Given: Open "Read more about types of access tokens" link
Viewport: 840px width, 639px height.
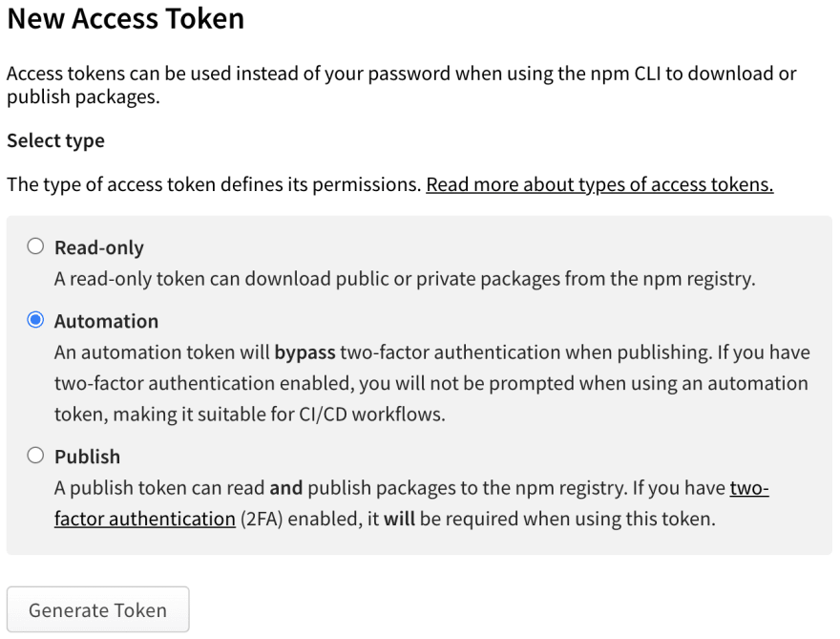Looking at the screenshot, I should coord(598,184).
